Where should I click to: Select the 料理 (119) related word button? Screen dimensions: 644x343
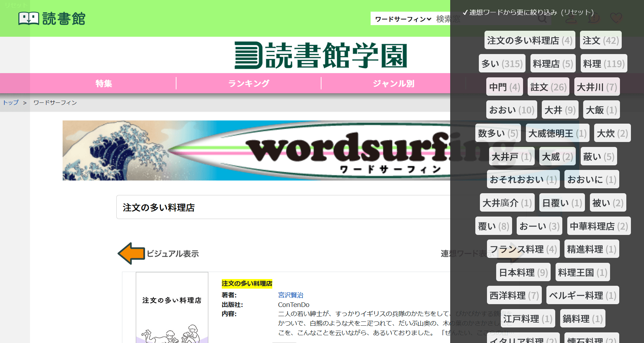tap(603, 63)
